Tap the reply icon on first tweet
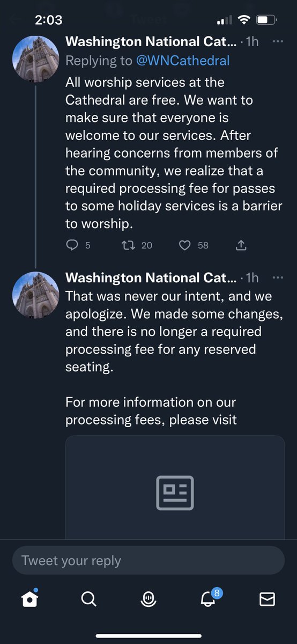Image resolution: width=297 pixels, height=644 pixels. pyautogui.click(x=72, y=245)
